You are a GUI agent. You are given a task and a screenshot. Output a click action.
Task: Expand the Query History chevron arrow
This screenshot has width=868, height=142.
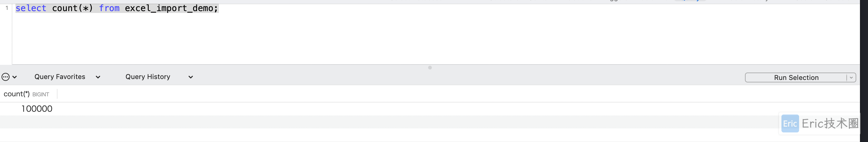point(191,77)
